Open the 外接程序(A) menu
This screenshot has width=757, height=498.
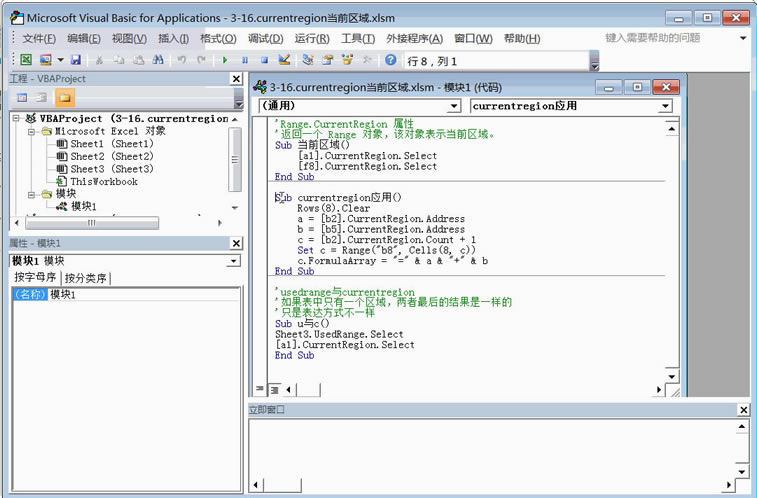pos(414,39)
